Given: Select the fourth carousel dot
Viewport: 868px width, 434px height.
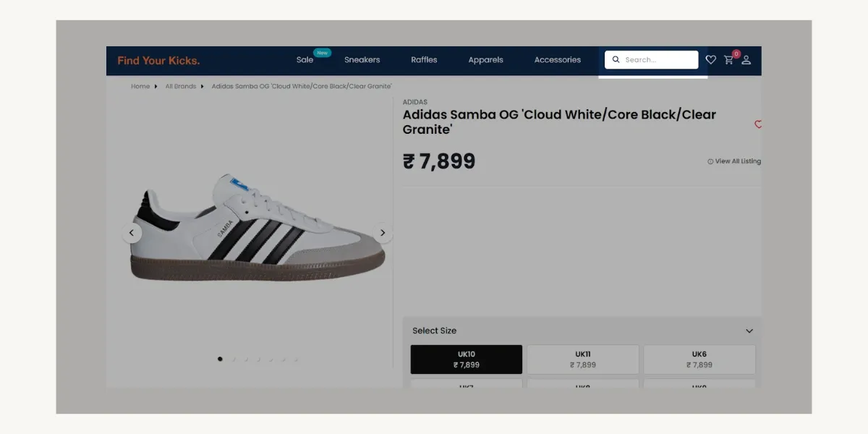Looking at the screenshot, I should (x=258, y=358).
